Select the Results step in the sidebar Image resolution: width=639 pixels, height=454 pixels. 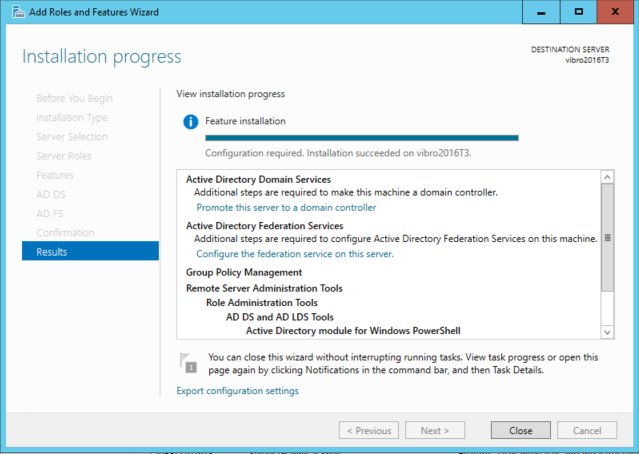(x=90, y=251)
